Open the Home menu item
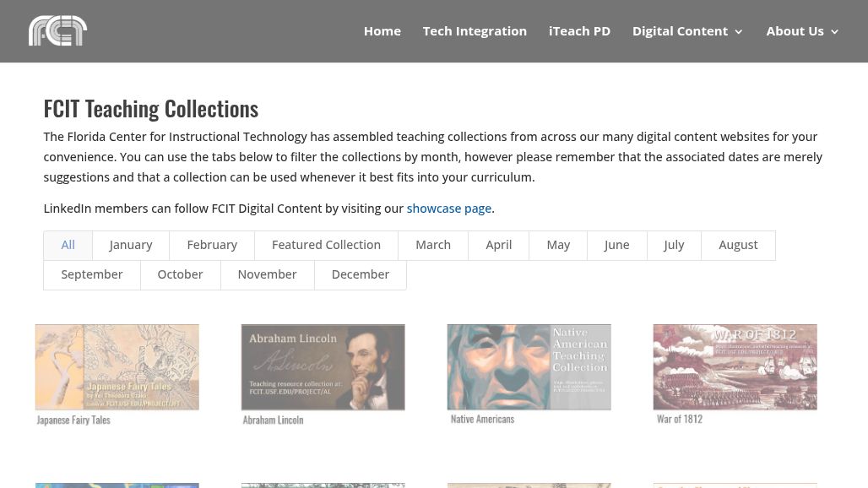 point(382,31)
